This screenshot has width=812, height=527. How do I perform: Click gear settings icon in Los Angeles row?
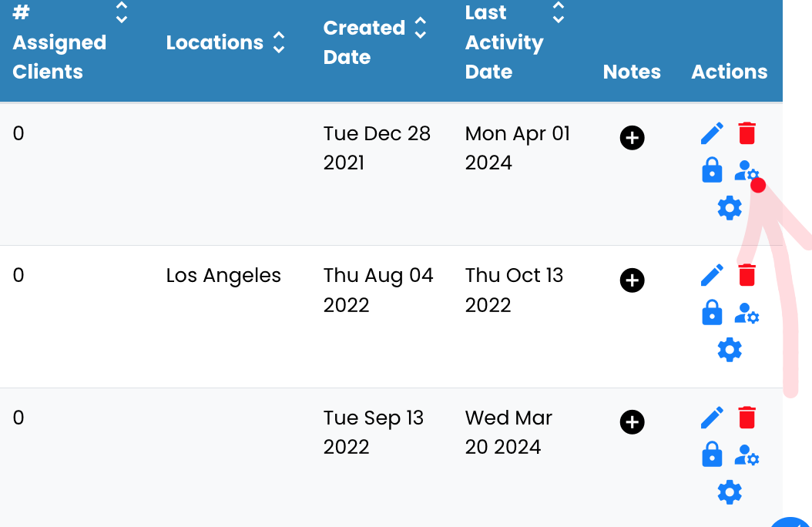[730, 350]
